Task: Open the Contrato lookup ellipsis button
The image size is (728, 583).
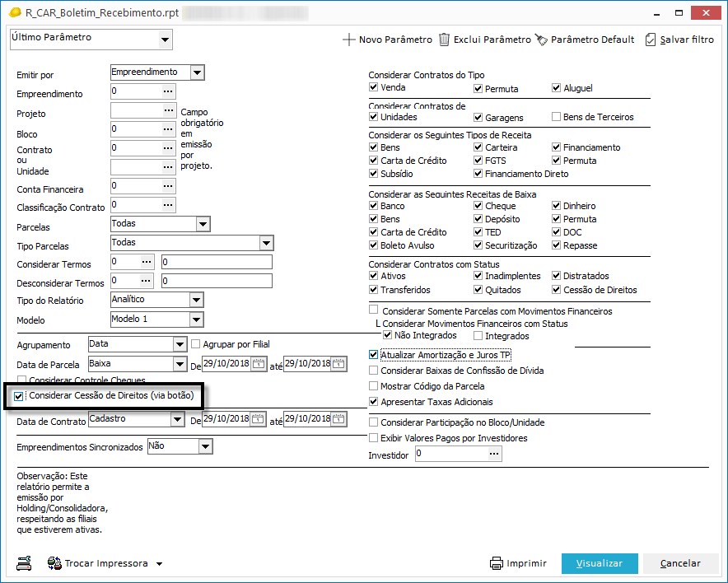Action: coord(168,148)
